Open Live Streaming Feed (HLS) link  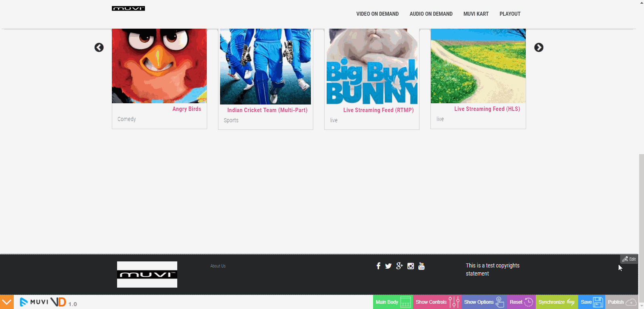point(487,109)
